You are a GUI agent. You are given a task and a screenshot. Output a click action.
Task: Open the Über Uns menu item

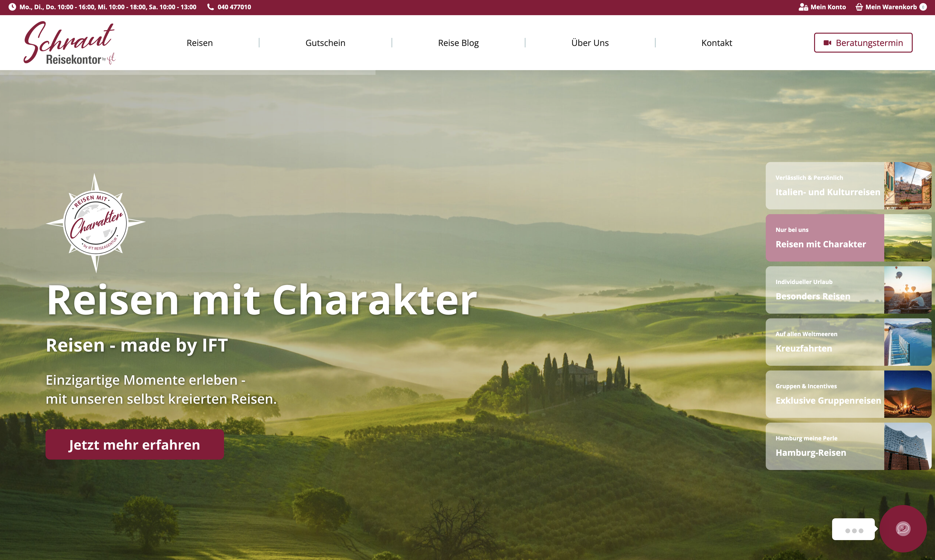[x=590, y=43]
